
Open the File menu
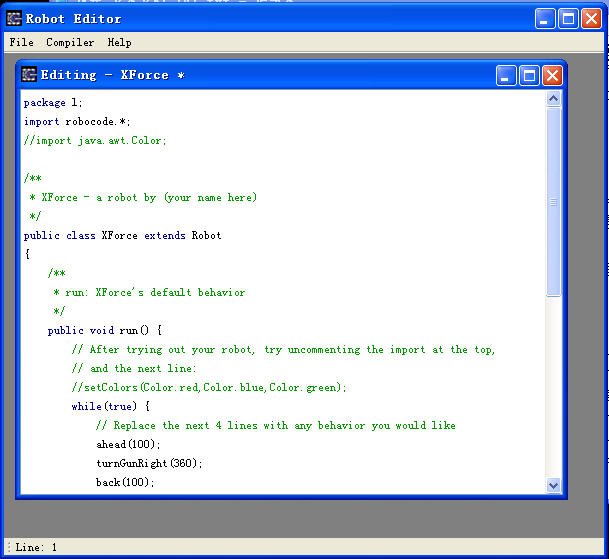[21, 42]
